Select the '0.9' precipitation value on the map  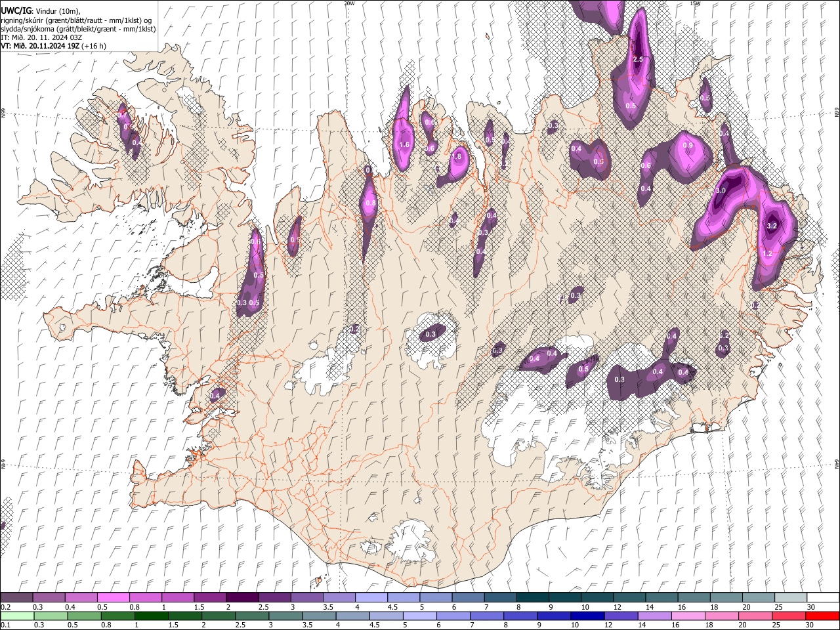pos(688,145)
